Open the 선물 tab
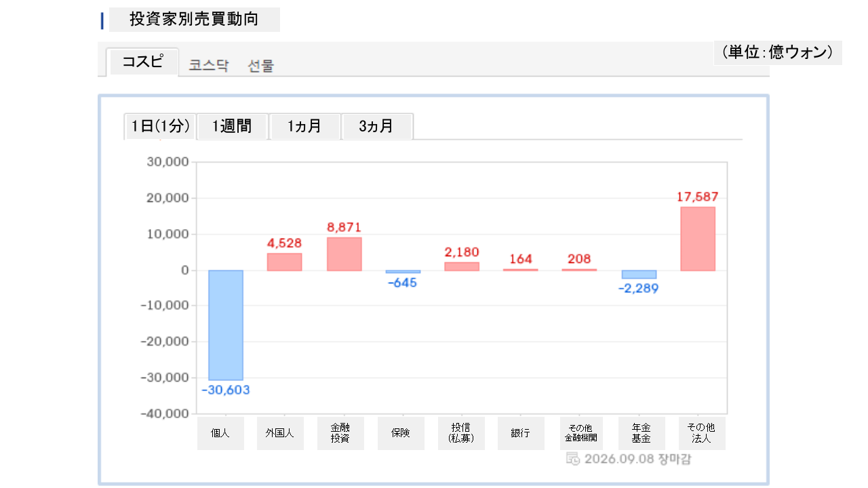 (x=261, y=66)
